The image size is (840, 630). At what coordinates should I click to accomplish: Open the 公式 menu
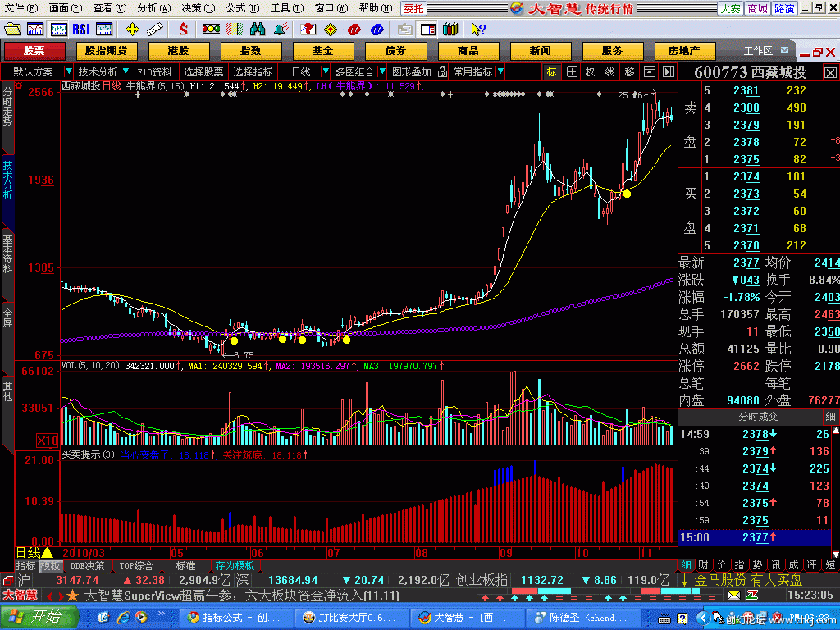242,8
